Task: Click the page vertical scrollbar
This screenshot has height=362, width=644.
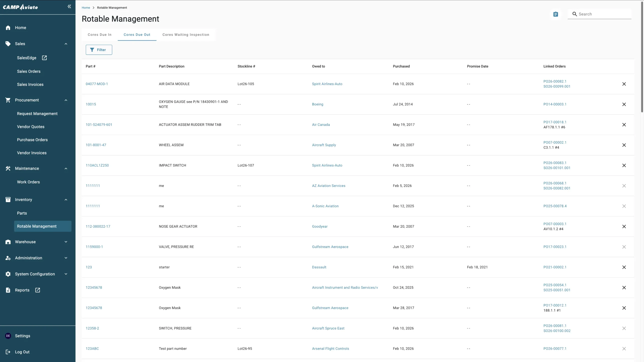Action: (642, 57)
